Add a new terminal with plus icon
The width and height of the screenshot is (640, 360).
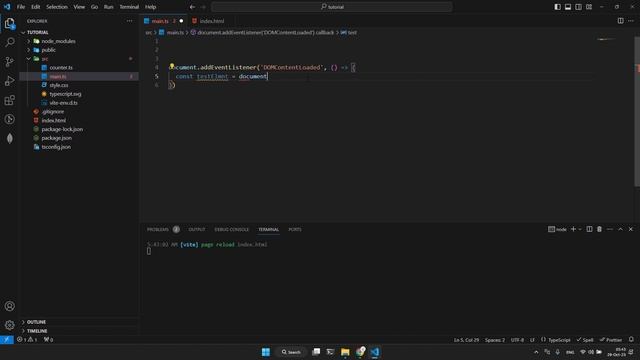(573, 229)
